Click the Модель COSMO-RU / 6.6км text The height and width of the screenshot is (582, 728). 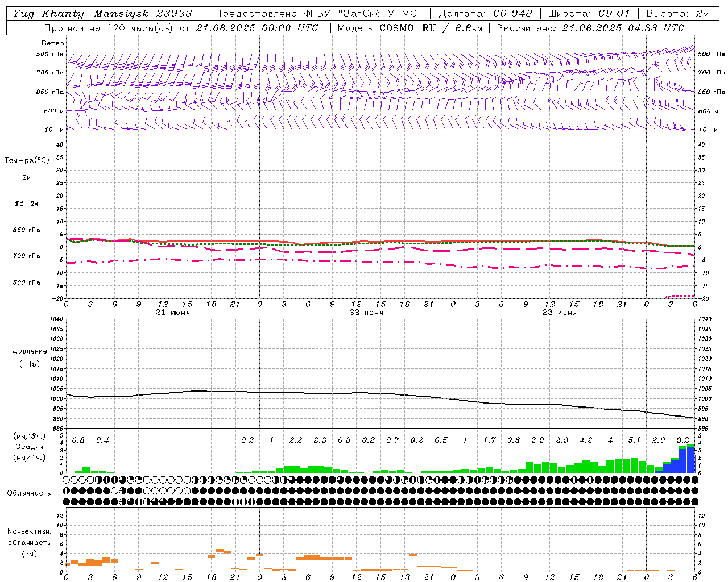click(410, 28)
